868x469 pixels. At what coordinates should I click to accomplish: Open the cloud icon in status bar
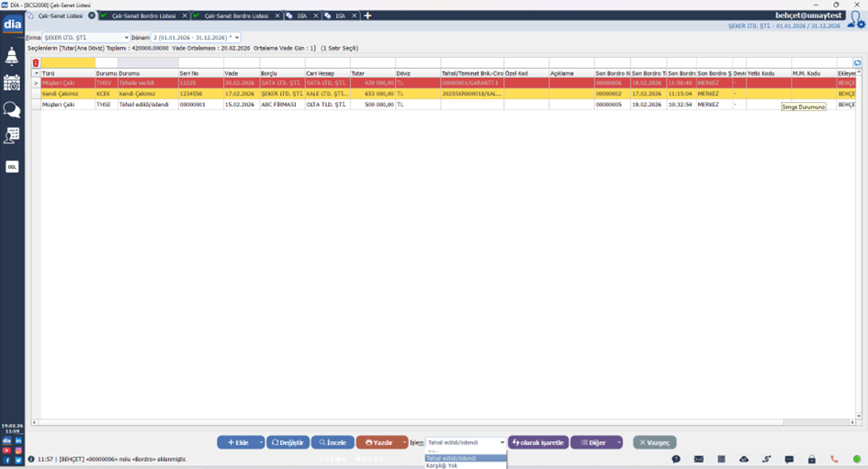(744, 459)
